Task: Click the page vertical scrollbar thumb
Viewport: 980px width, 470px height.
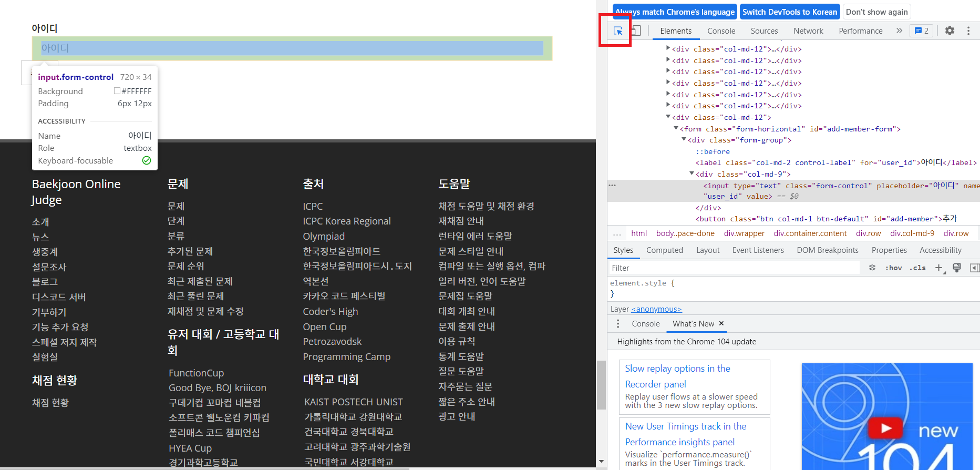Action: pos(601,385)
